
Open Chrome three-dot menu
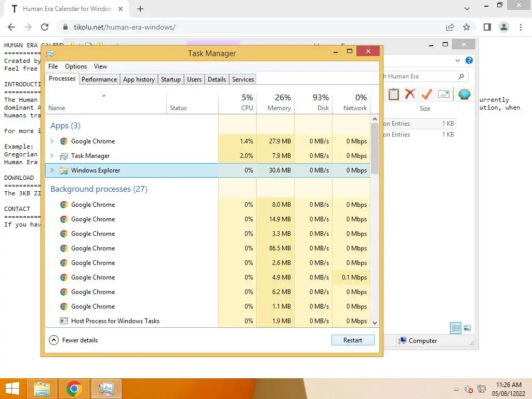[521, 27]
